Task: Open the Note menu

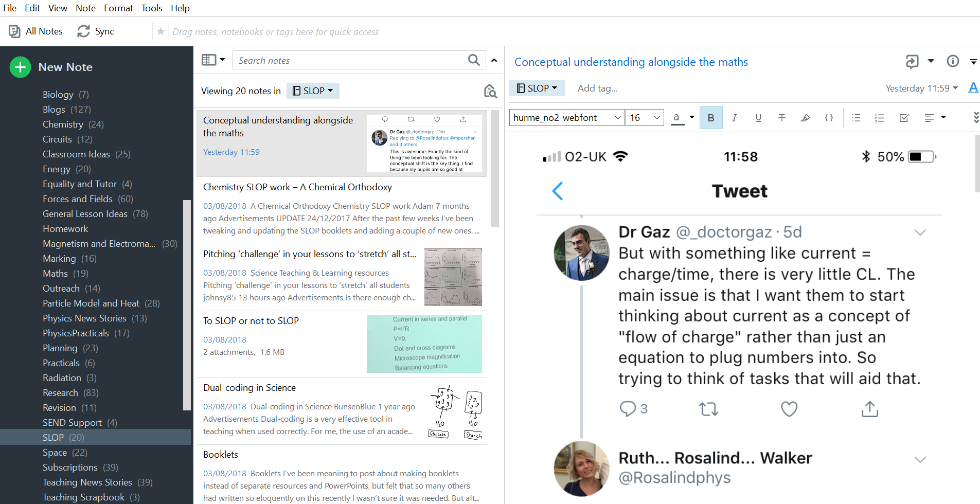Action: (x=85, y=8)
